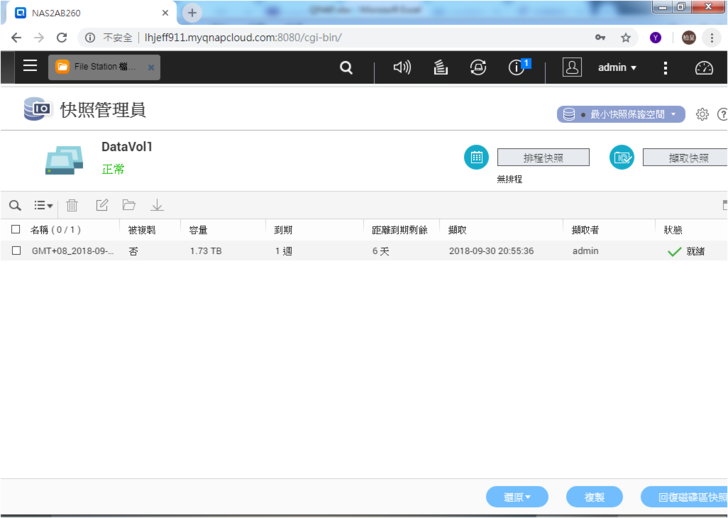Switch to the File Station taskbar tab
Image resolution: width=728 pixels, height=518 pixels.
click(x=103, y=67)
